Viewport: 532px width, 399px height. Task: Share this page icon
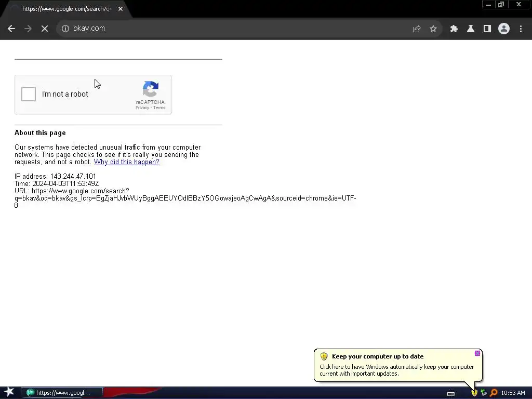tap(416, 29)
